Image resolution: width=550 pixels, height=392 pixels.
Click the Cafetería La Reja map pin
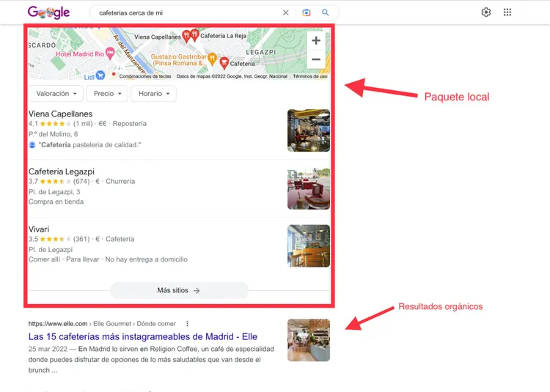coord(194,35)
